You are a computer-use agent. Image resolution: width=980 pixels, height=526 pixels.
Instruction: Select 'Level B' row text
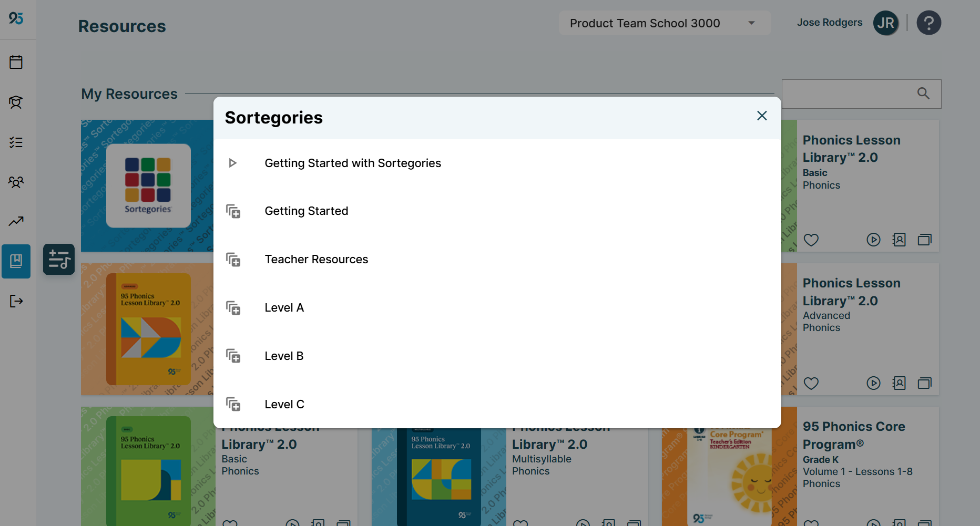(284, 356)
